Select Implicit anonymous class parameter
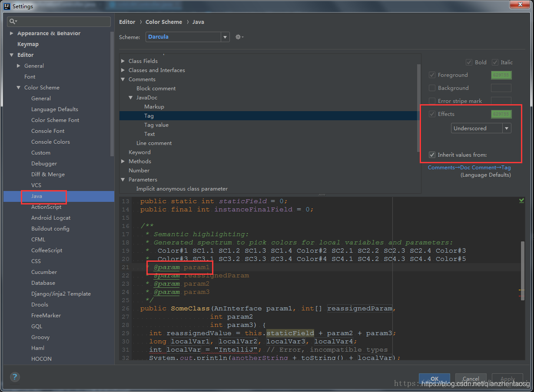Screen dimensions: 534x392 pos(182,189)
